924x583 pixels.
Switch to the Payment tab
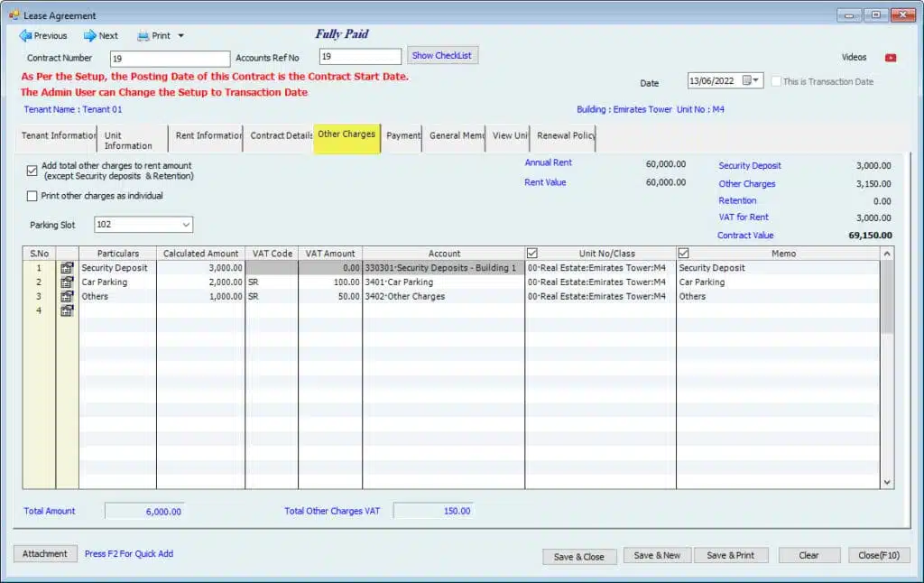click(402, 135)
